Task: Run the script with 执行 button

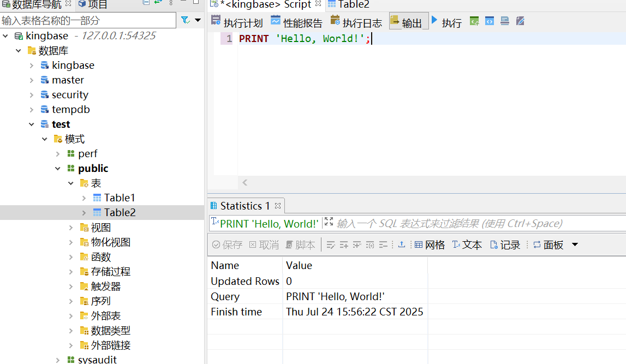Action: click(x=446, y=22)
